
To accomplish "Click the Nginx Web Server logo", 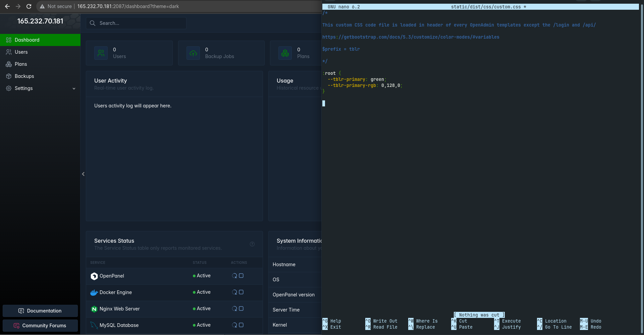I will (x=94, y=309).
